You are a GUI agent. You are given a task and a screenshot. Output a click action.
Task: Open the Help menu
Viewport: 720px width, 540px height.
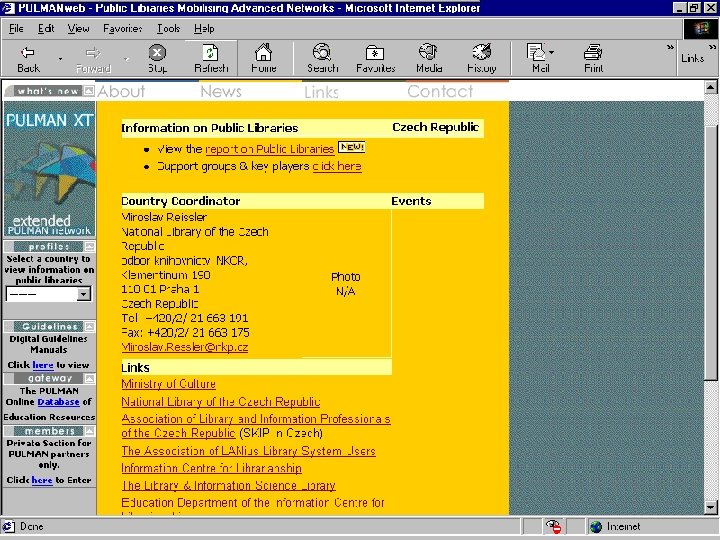(204, 28)
